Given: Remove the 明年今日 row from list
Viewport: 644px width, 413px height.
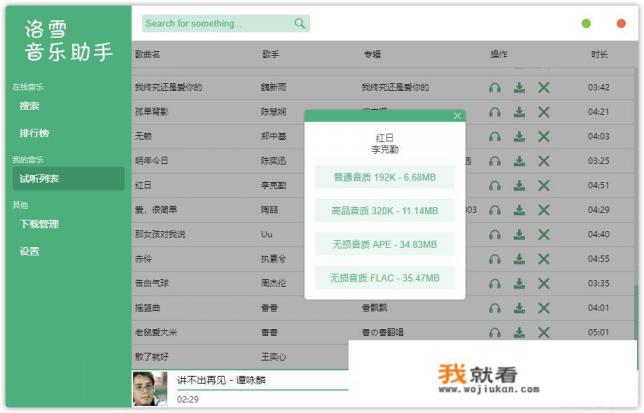Looking at the screenshot, I should tap(544, 161).
